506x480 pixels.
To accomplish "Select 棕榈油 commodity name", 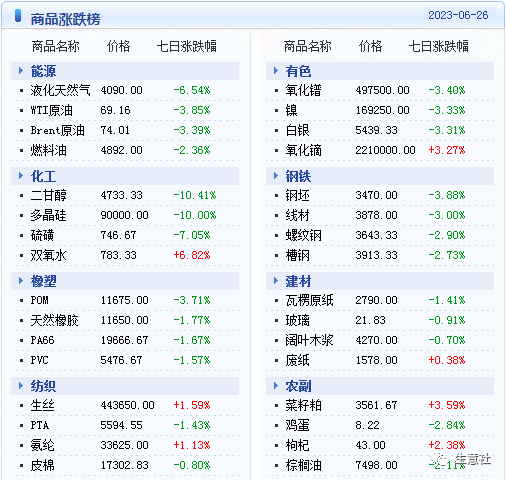I will pyautogui.click(x=303, y=465).
